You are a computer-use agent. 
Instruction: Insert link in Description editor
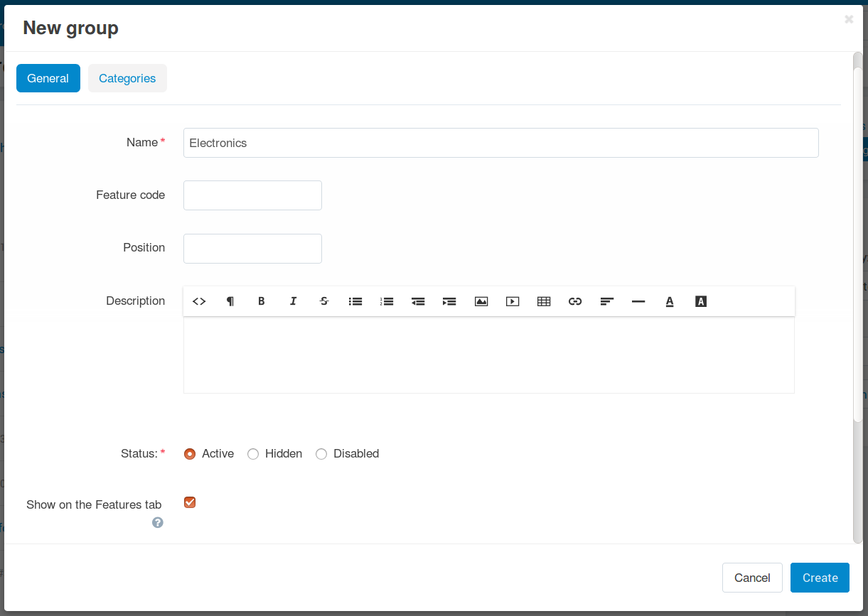click(575, 301)
